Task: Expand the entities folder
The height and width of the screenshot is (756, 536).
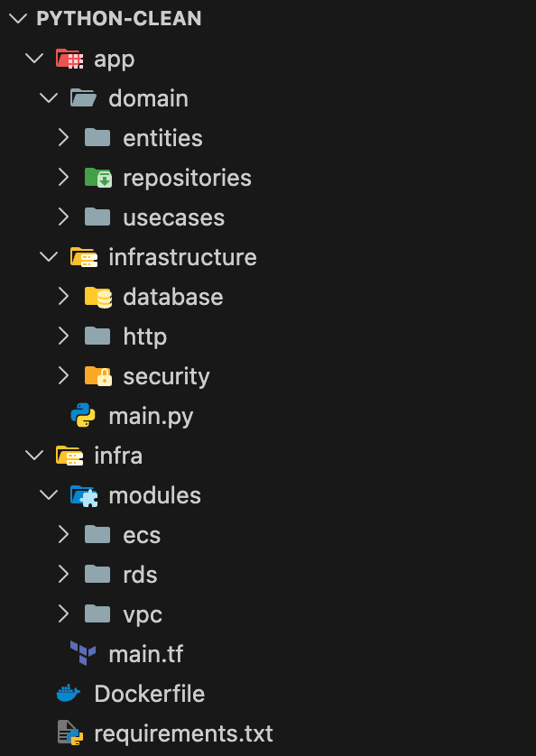Action: pyautogui.click(x=62, y=137)
